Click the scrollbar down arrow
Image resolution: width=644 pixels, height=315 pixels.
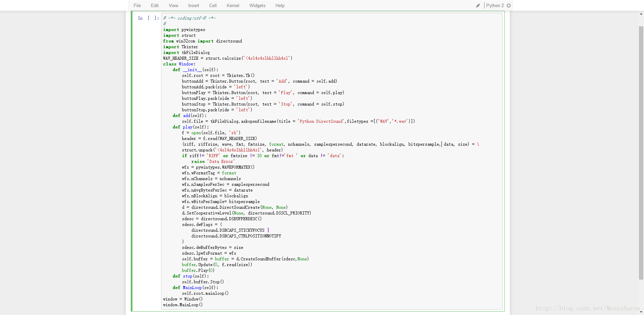641,312
